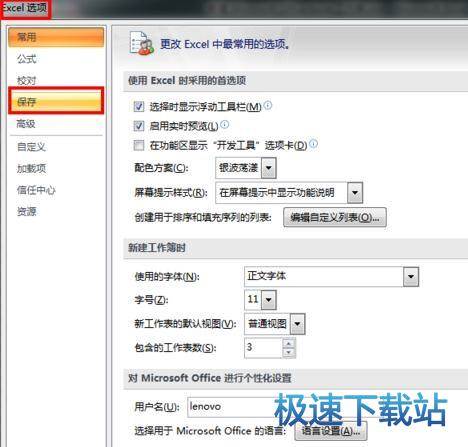Open the 资源 category
This screenshot has height=447, width=468.
pos(27,211)
